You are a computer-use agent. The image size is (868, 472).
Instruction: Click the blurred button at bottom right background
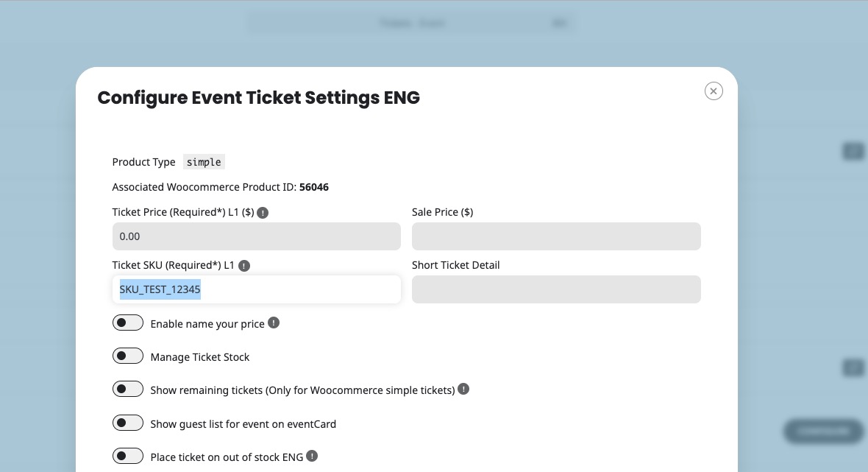[823, 431]
